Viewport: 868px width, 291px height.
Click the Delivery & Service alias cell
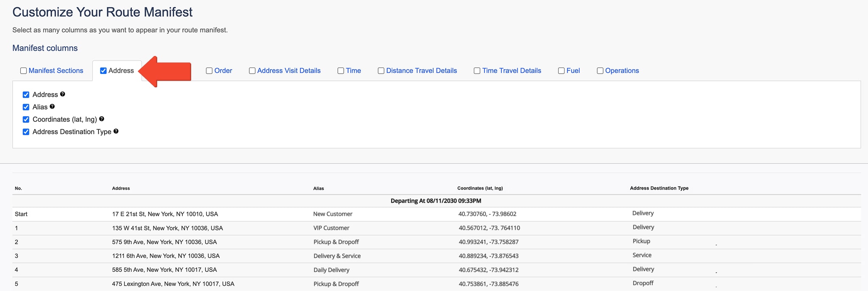pyautogui.click(x=337, y=256)
